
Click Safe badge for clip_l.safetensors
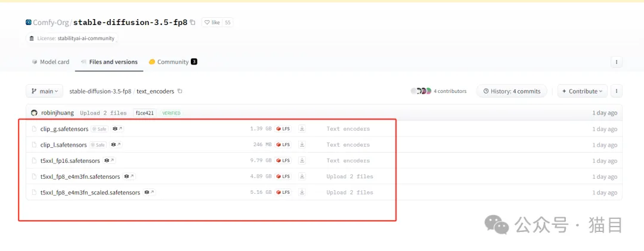click(98, 145)
